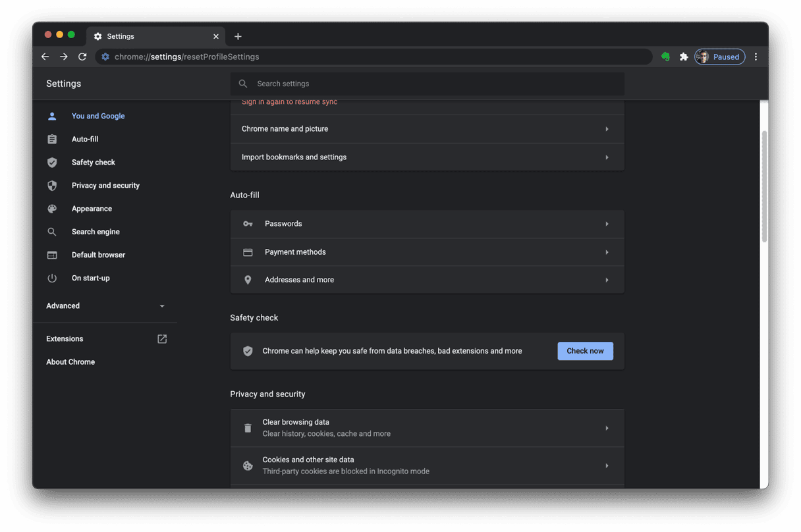Click the Cookies cookie icon
Image resolution: width=801 pixels, height=532 pixels.
tap(248, 465)
